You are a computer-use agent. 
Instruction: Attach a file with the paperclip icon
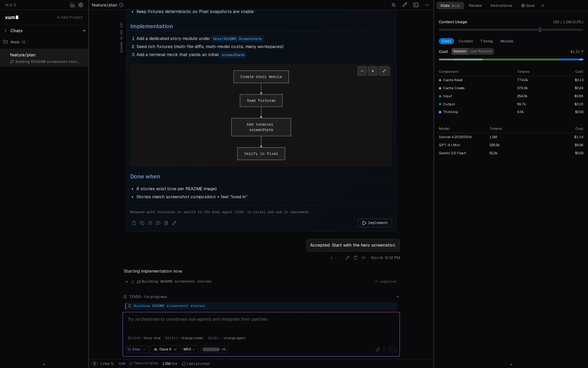(x=378, y=350)
